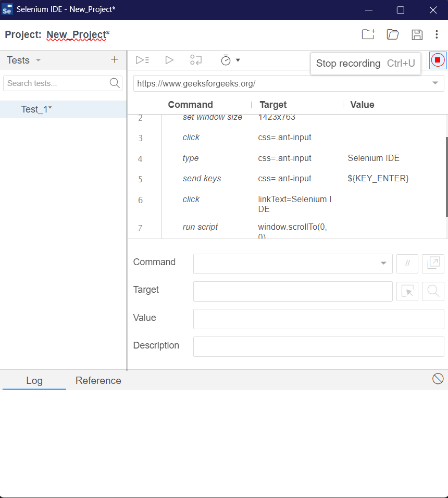Image resolution: width=448 pixels, height=498 pixels.
Task: Switch to the Reference tab
Action: 98,380
